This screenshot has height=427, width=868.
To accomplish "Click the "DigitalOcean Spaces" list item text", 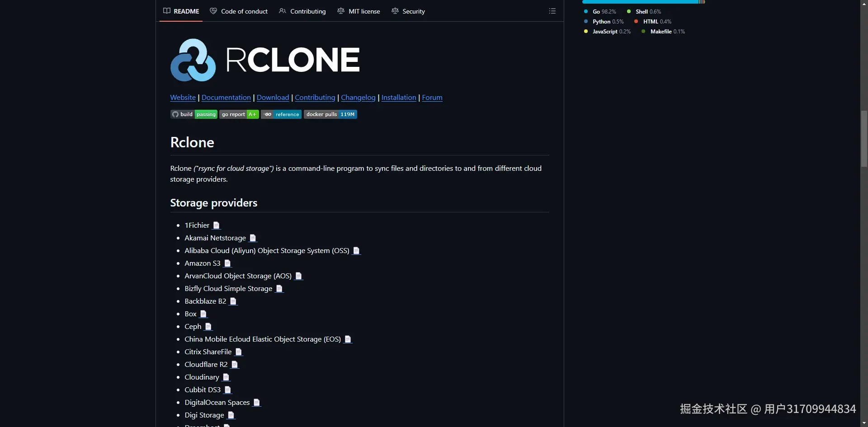I will [x=217, y=403].
